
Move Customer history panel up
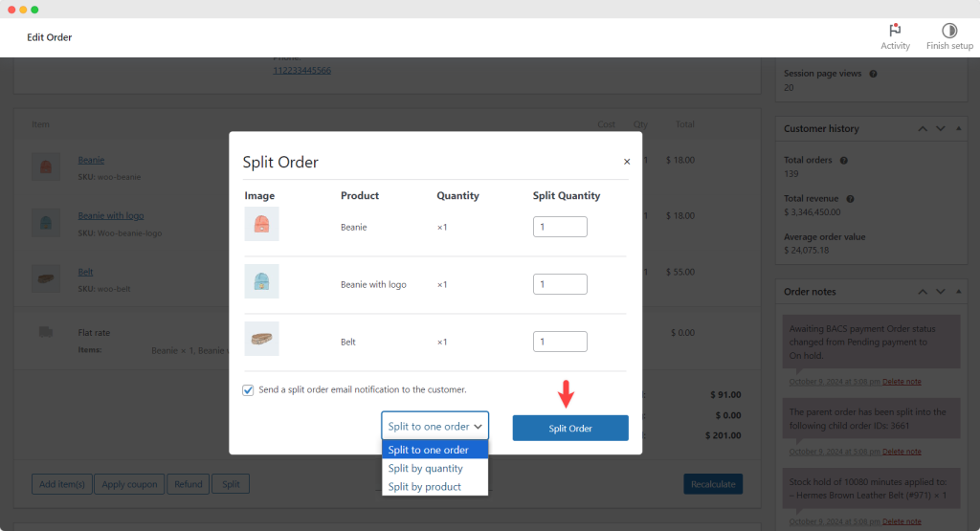(x=923, y=129)
